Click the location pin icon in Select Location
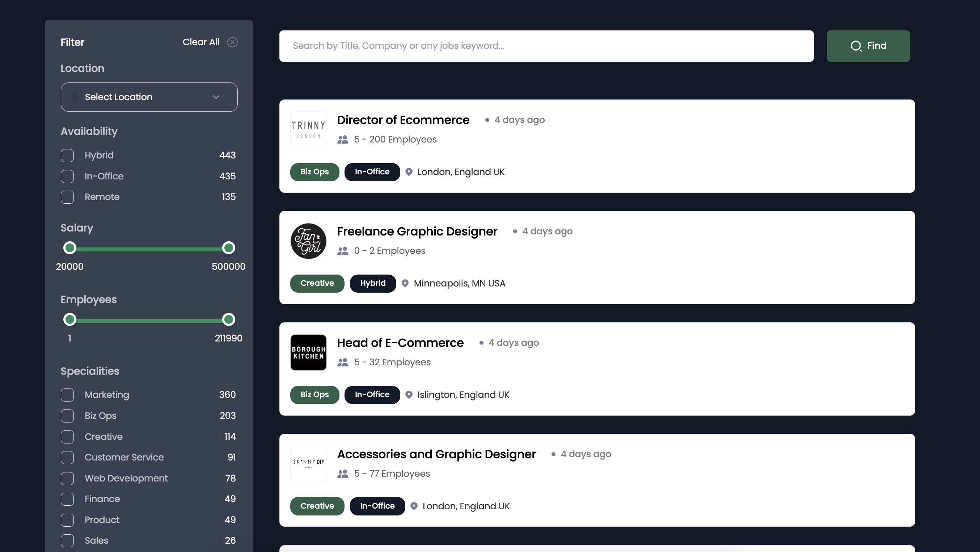980x552 pixels. 75,97
